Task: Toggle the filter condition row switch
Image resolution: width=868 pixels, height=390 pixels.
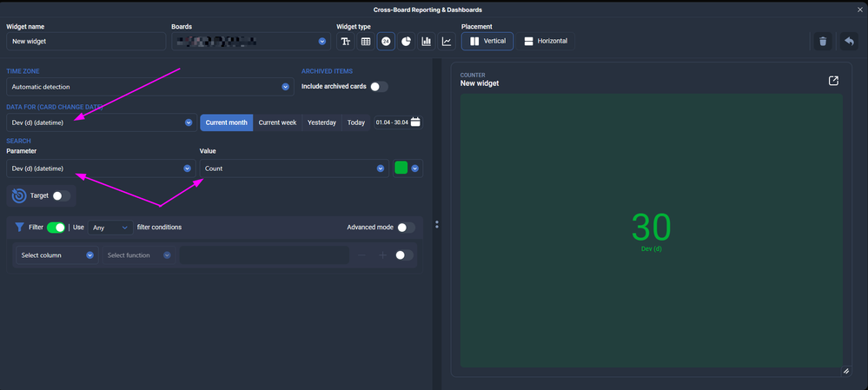Action: [404, 255]
